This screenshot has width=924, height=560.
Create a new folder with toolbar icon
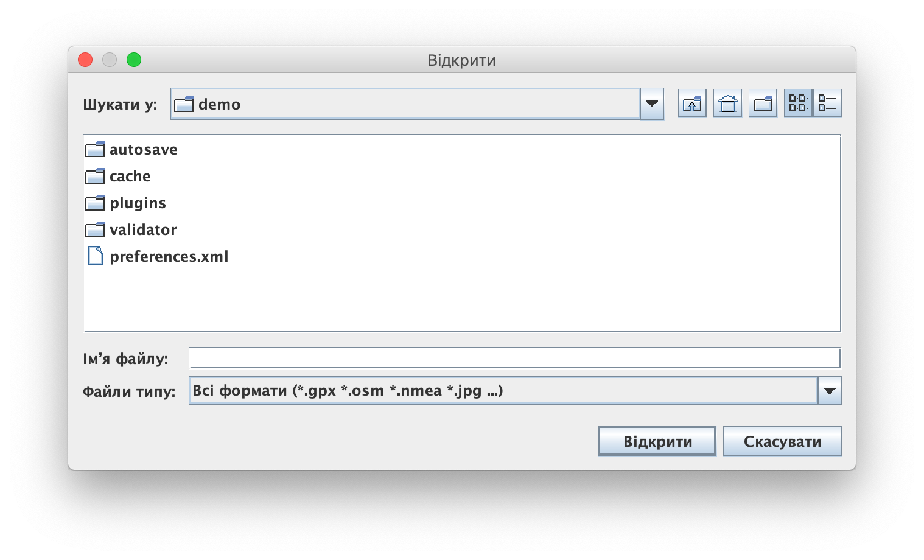(763, 103)
